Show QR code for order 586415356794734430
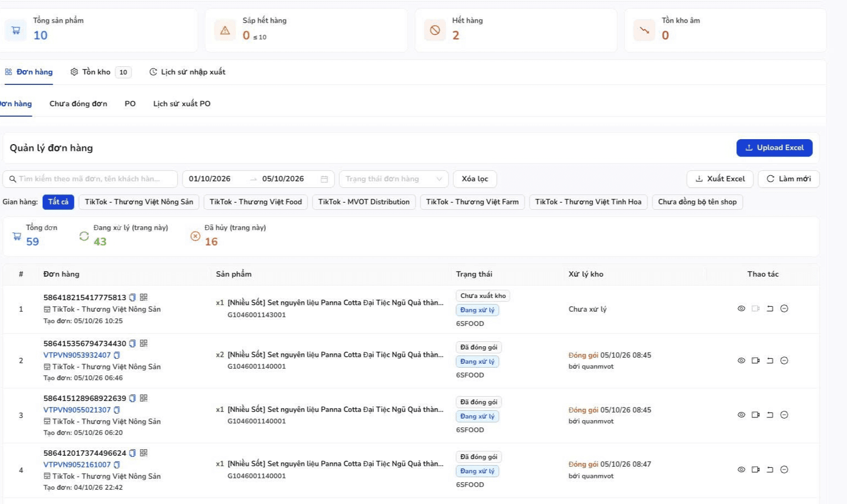The image size is (847, 504). tap(144, 343)
